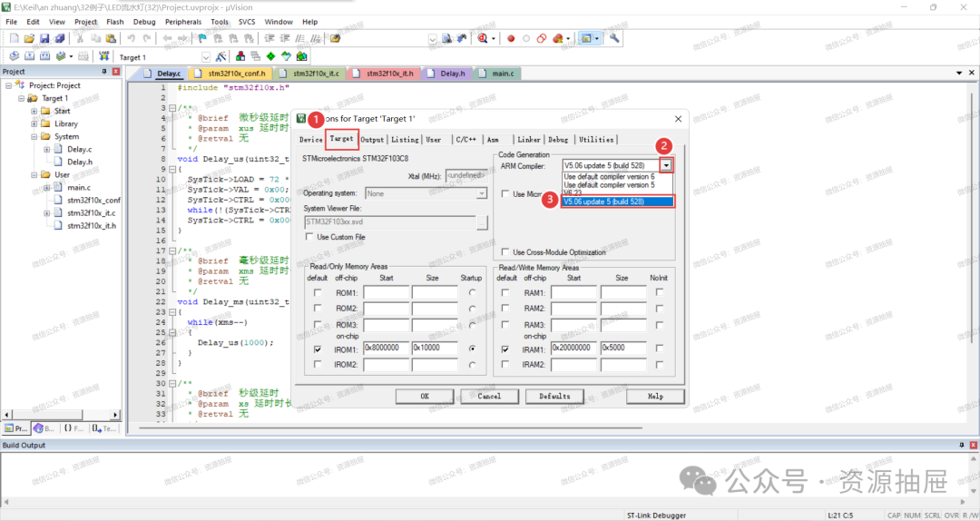The width and height of the screenshot is (980, 521).
Task: Download to flash with LOAD icon
Action: click(x=103, y=56)
